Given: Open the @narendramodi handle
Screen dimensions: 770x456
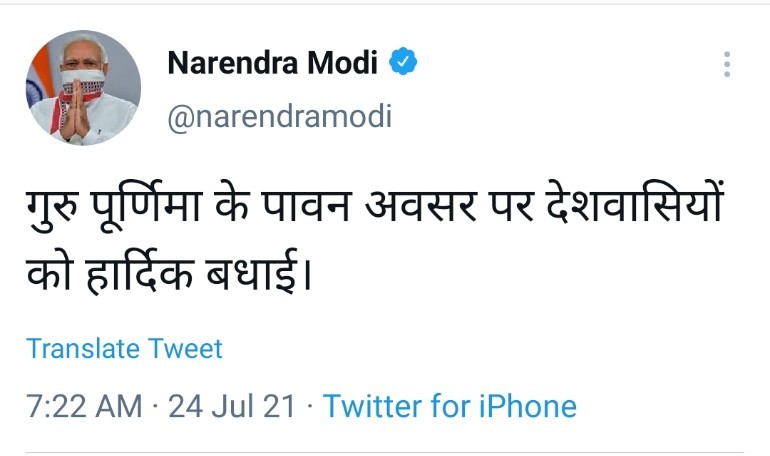Looking at the screenshot, I should click(279, 116).
